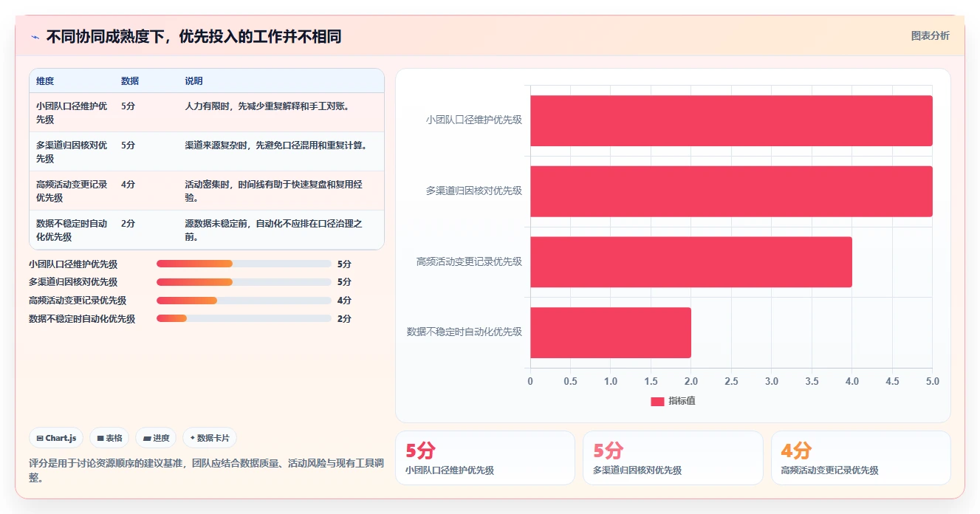Click the 2分 value beside the progress bars
This screenshot has height=514, width=980.
344,319
